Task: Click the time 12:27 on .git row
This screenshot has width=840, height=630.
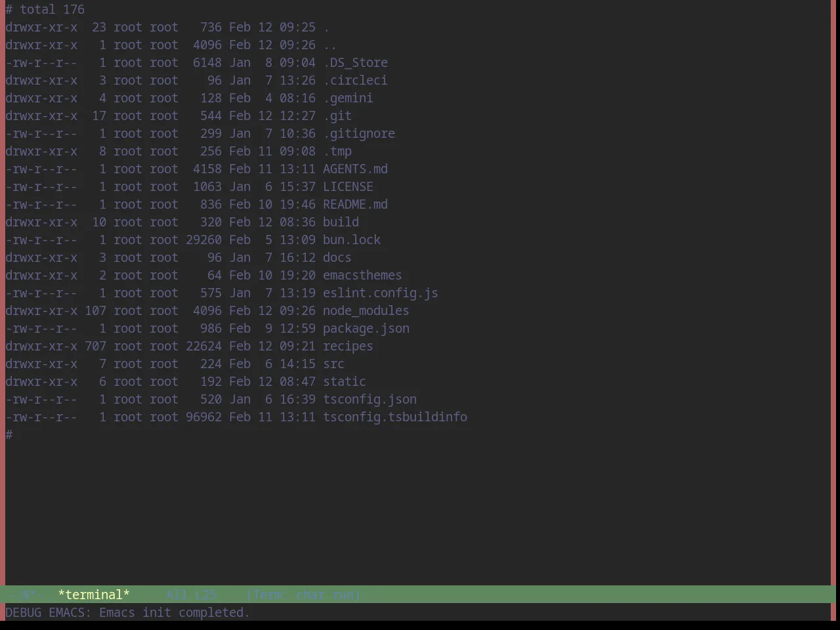Action: click(x=297, y=115)
